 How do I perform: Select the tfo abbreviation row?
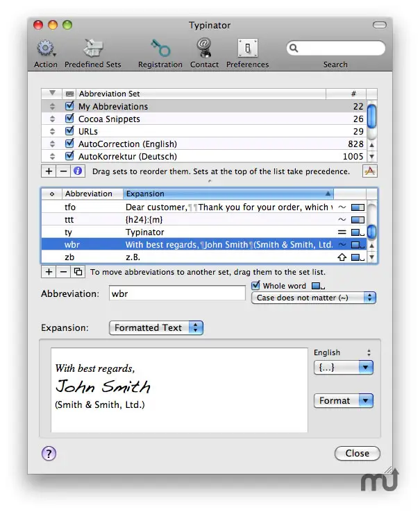[203, 207]
